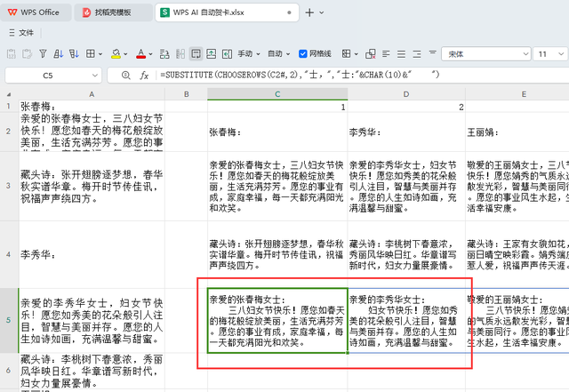
Task: Open the 手动 dropdown
Action: tap(249, 54)
